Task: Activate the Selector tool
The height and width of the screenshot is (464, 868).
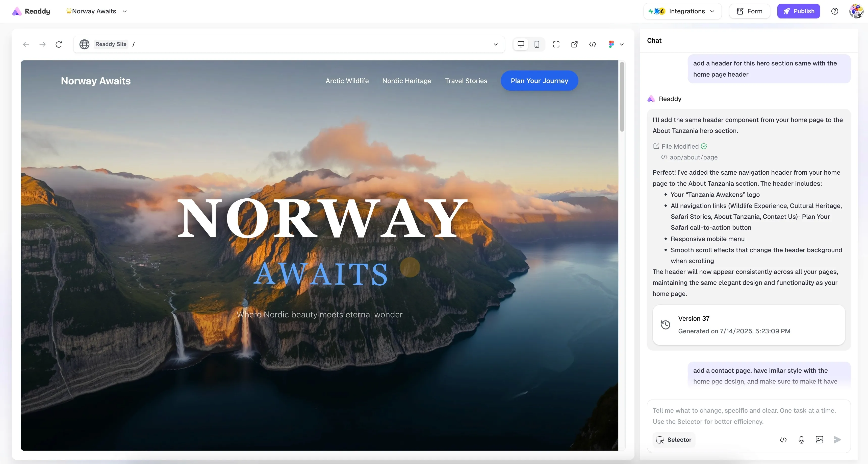Action: click(674, 440)
